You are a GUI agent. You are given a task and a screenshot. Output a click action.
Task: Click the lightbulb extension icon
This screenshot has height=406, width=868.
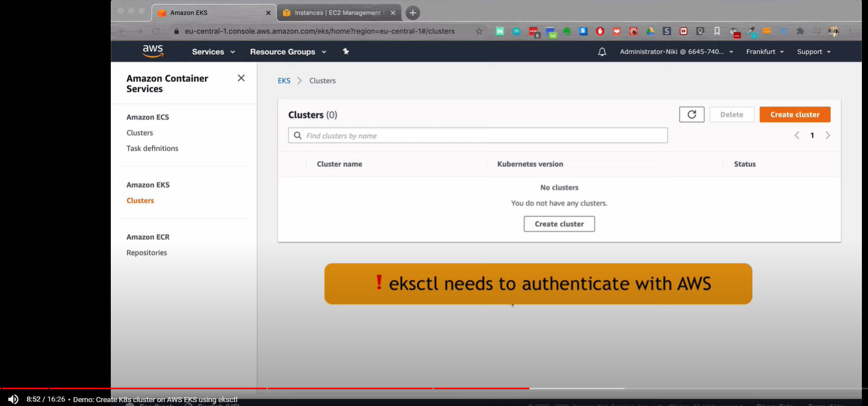(700, 31)
